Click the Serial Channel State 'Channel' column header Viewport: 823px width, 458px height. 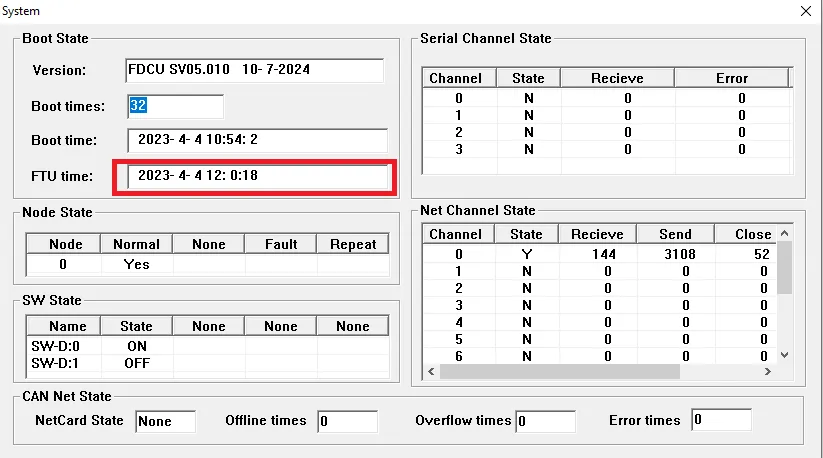[459, 78]
